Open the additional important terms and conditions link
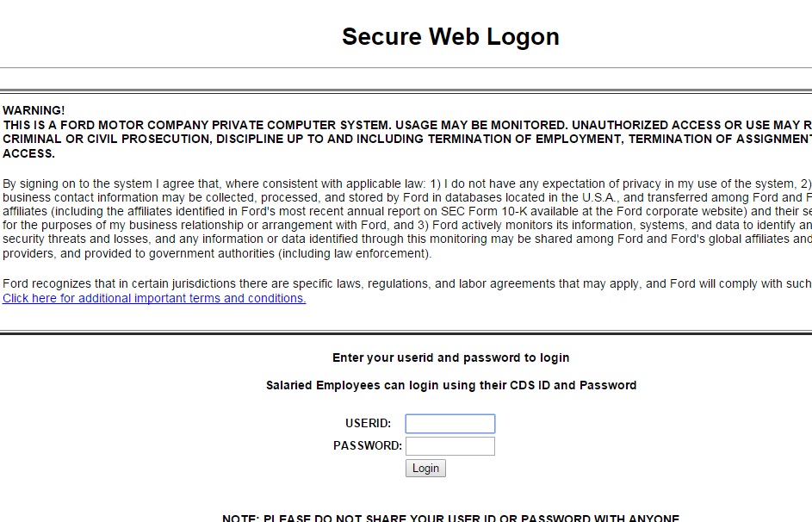Viewport: 812px width, 522px height. [154, 298]
